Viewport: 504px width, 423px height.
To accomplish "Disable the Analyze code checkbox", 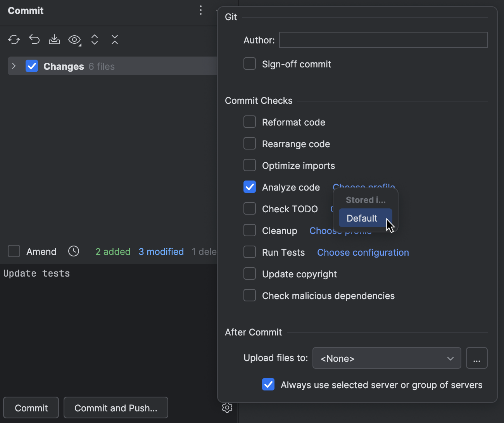I will (250, 187).
